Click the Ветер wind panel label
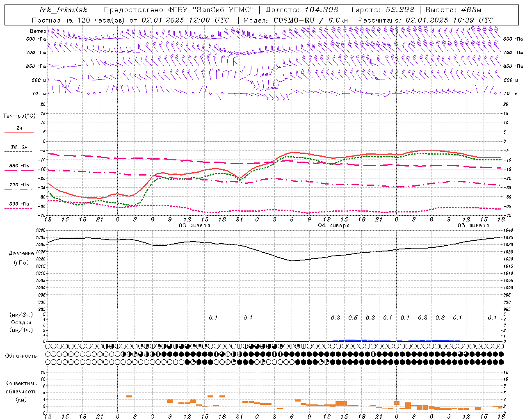Viewport: 525px width, 420px height. click(x=38, y=31)
